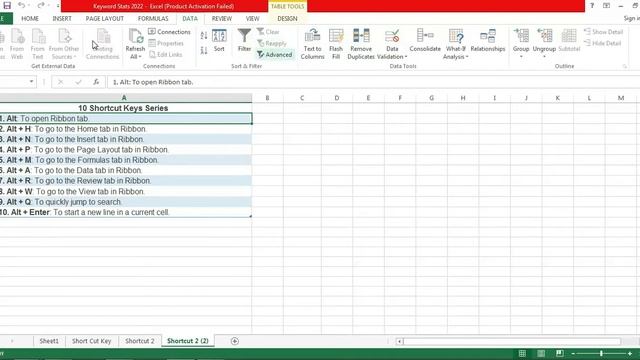
Task: Open Sheet1 worksheet tab
Action: point(49,341)
